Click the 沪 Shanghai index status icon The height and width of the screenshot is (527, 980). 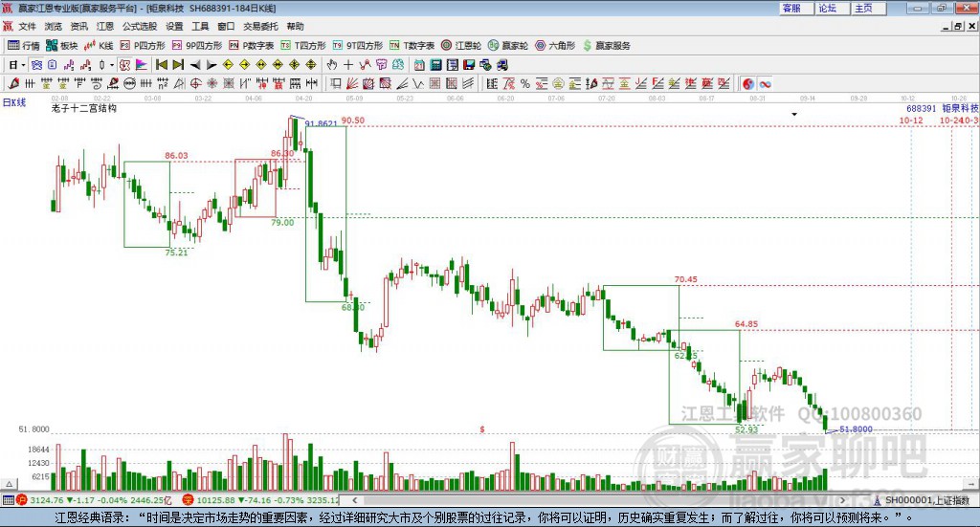[x=22, y=500]
